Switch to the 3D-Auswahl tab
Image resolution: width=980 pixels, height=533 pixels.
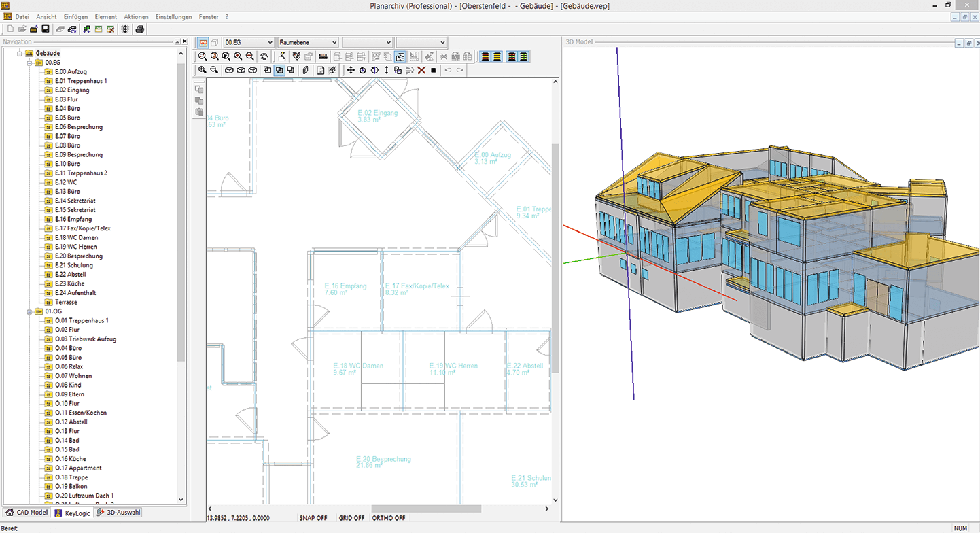pyautogui.click(x=119, y=513)
